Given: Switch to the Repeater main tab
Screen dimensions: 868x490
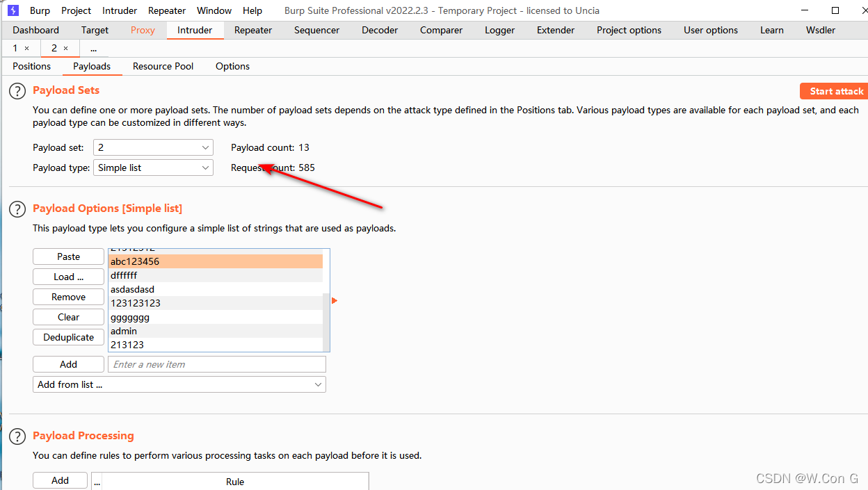Looking at the screenshot, I should (x=253, y=30).
